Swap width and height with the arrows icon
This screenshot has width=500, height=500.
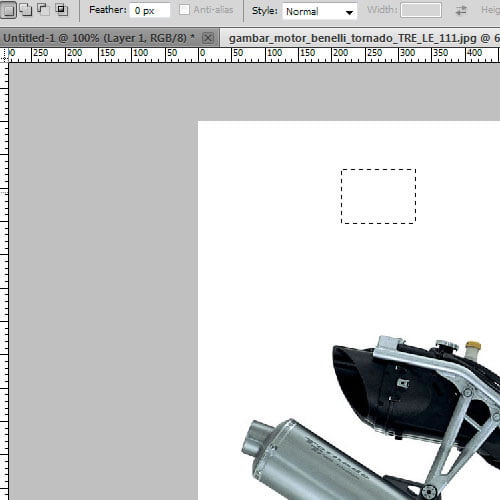click(461, 11)
